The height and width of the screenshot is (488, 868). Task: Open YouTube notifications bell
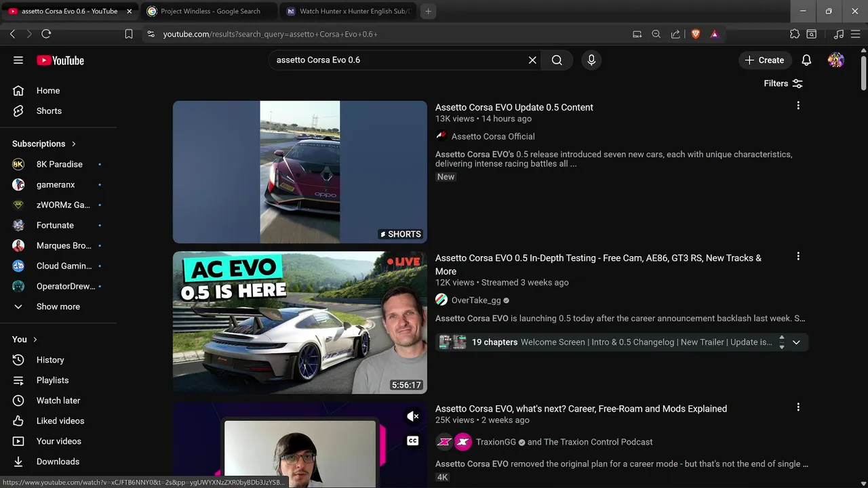pos(806,60)
